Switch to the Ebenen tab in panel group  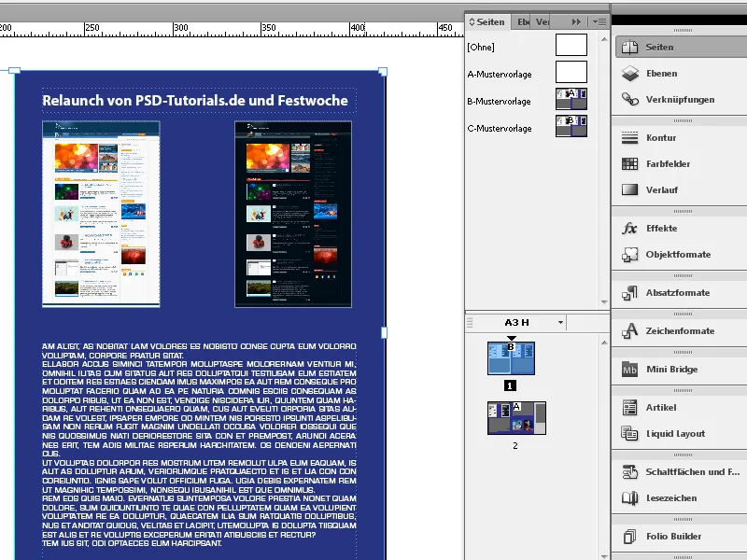523,21
